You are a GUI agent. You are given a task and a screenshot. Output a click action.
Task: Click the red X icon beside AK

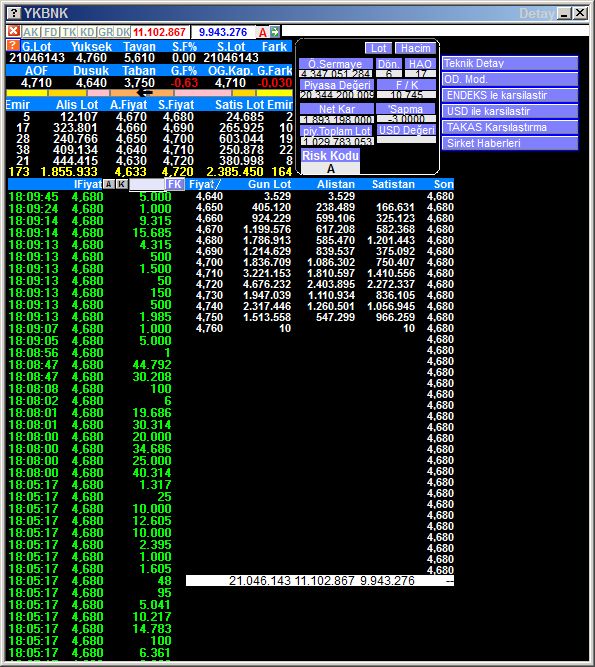13,31
